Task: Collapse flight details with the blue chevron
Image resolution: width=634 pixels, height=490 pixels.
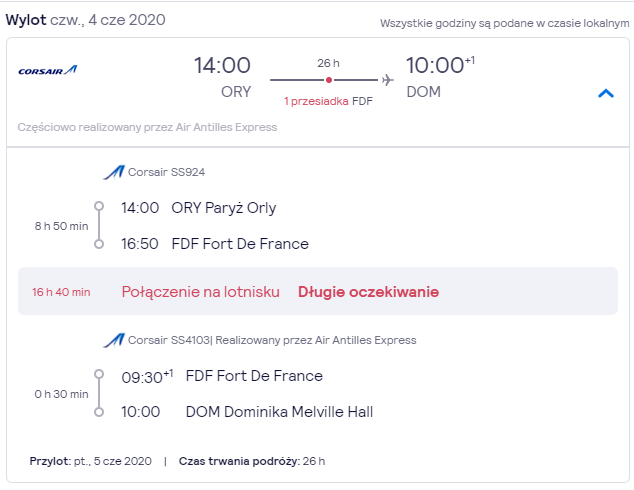Action: pos(606,94)
